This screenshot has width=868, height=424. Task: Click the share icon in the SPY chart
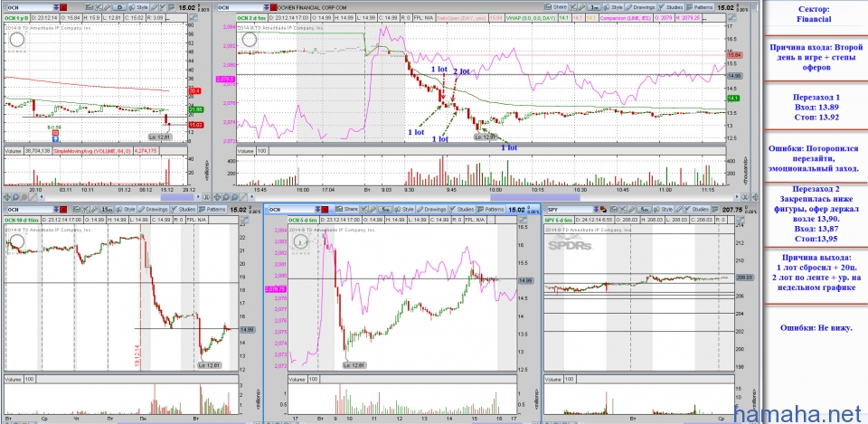point(613,210)
